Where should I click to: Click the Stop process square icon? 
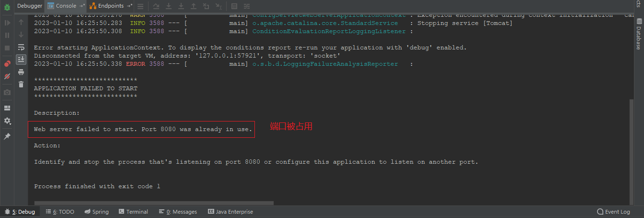click(7, 48)
